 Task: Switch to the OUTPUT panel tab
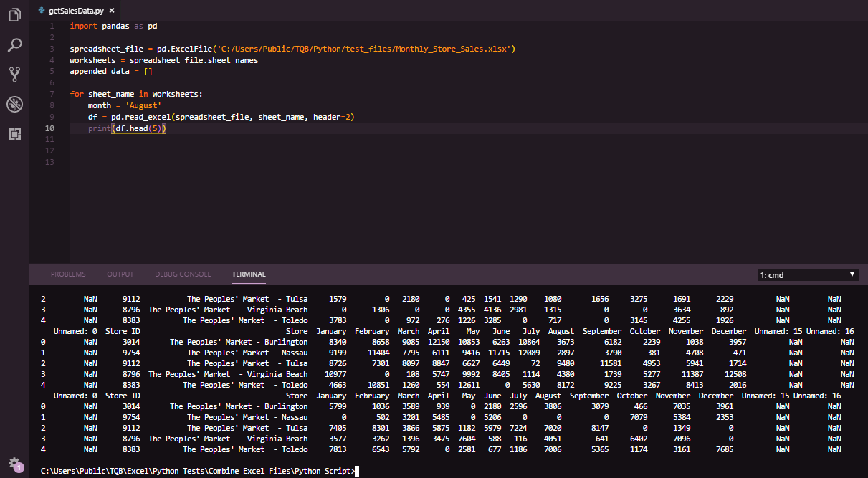click(120, 274)
